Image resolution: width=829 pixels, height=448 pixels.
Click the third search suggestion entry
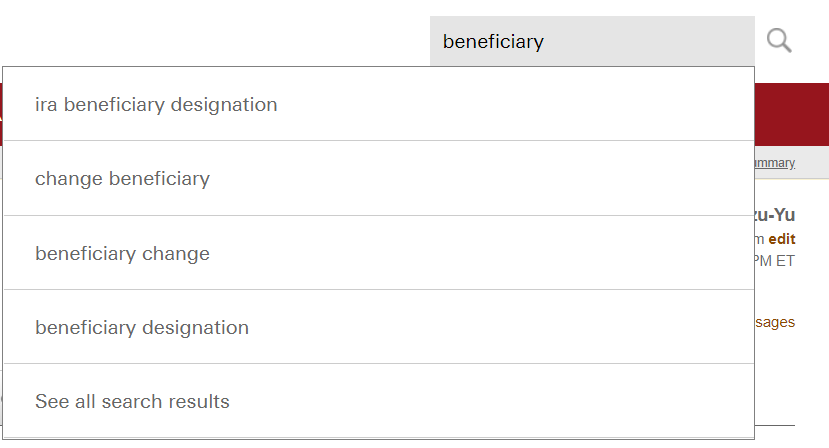378,253
